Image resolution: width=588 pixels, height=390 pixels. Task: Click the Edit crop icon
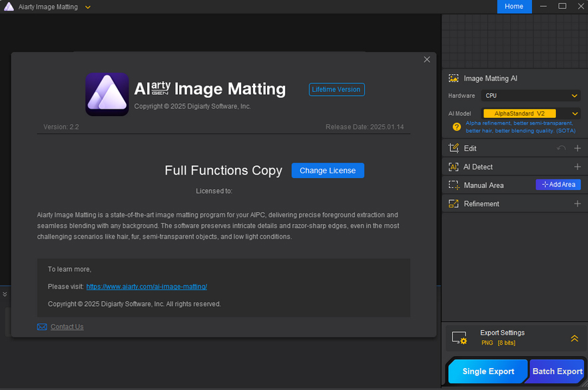453,148
